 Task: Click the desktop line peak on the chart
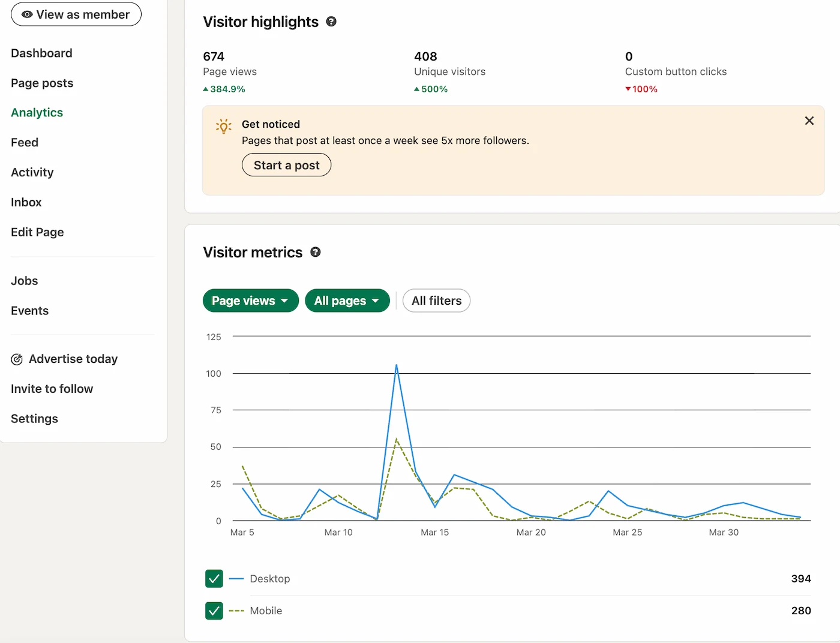click(397, 365)
